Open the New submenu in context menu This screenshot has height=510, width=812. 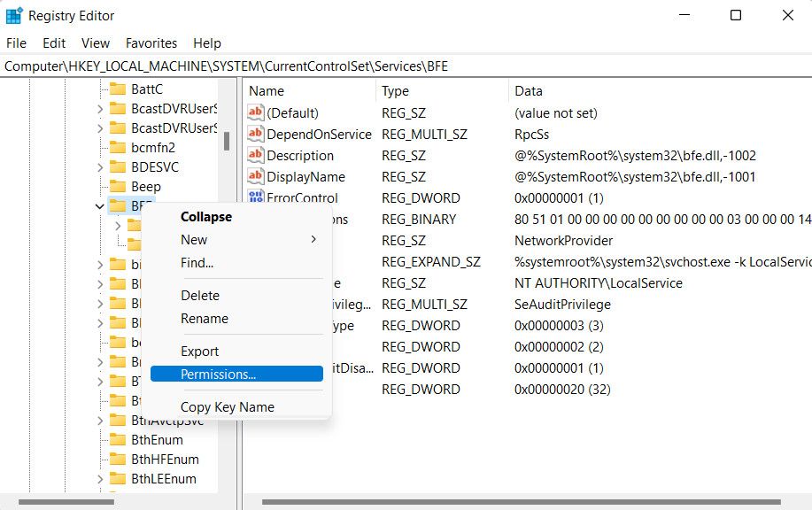[x=236, y=240]
